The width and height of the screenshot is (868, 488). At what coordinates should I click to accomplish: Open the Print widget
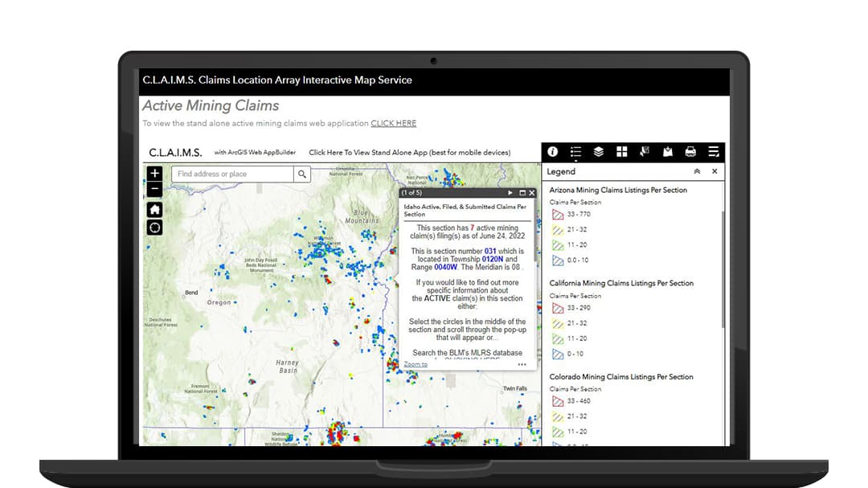690,152
